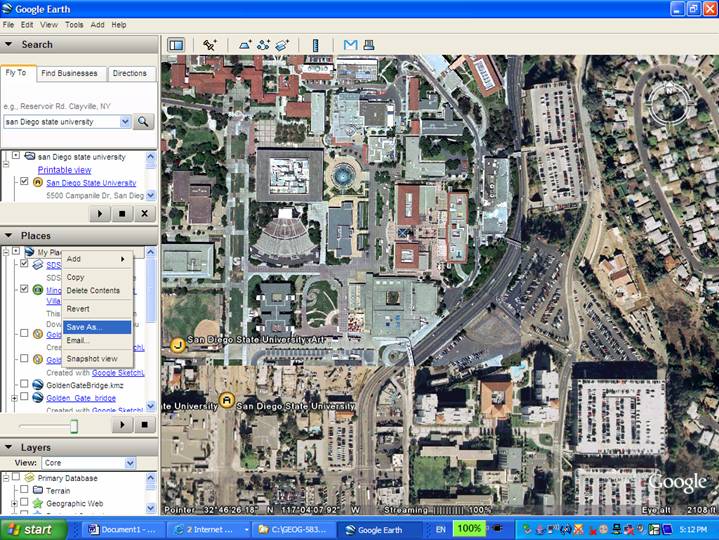Click the A marker icon in search results
719x540 pixels.
coord(38,182)
